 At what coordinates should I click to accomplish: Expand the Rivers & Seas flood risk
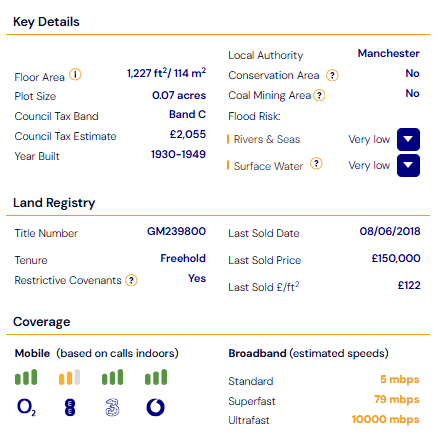point(408,139)
